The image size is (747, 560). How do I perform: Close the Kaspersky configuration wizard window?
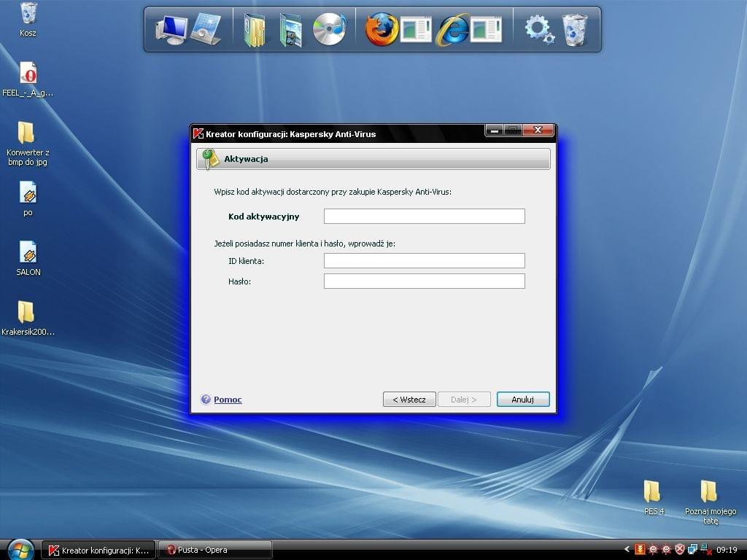(x=538, y=130)
